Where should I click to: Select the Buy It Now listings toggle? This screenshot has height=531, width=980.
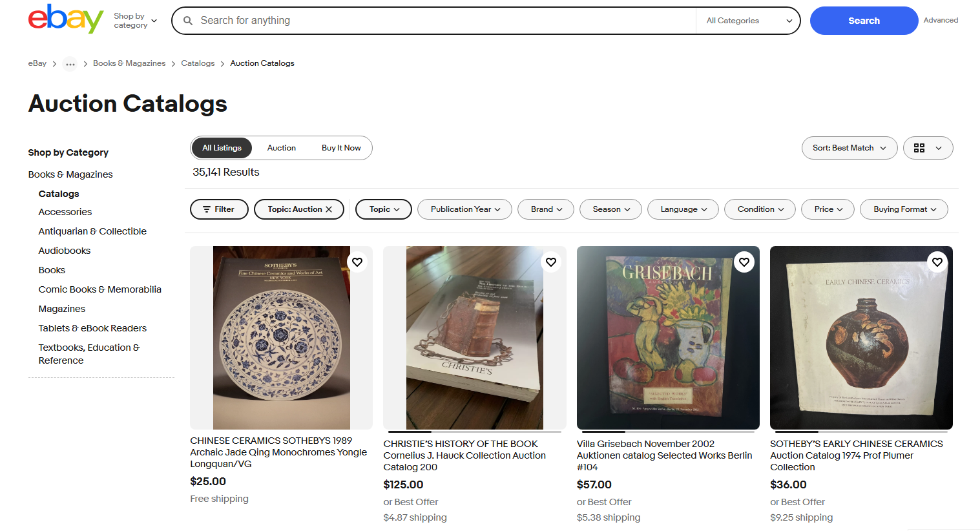pos(341,148)
